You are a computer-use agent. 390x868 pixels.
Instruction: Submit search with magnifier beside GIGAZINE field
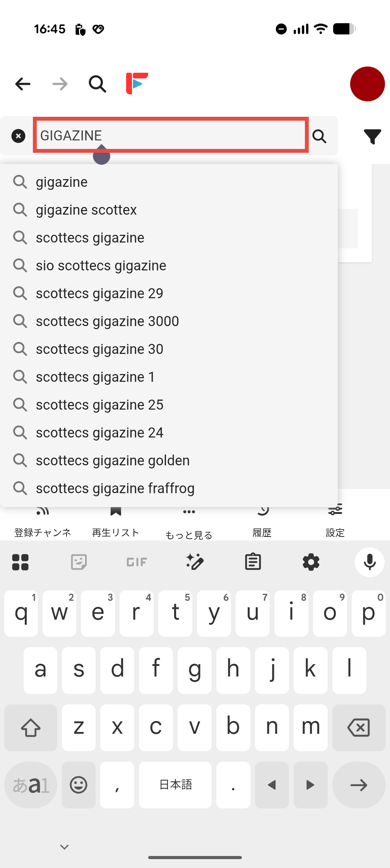point(320,136)
